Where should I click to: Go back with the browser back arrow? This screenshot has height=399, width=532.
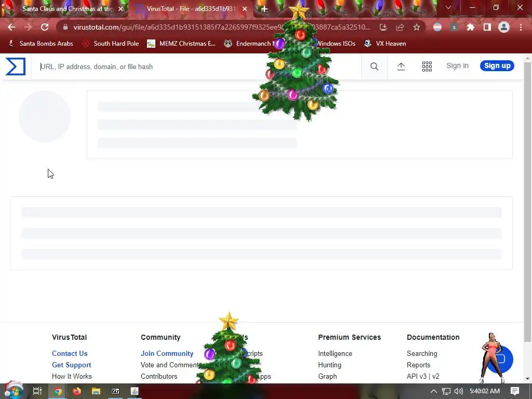[11, 27]
